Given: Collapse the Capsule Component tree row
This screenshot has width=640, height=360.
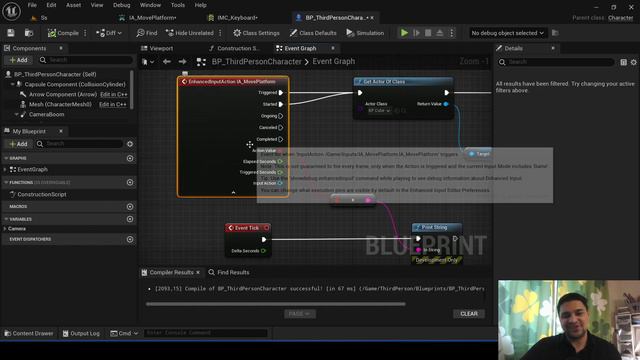Looking at the screenshot, I should (12, 84).
